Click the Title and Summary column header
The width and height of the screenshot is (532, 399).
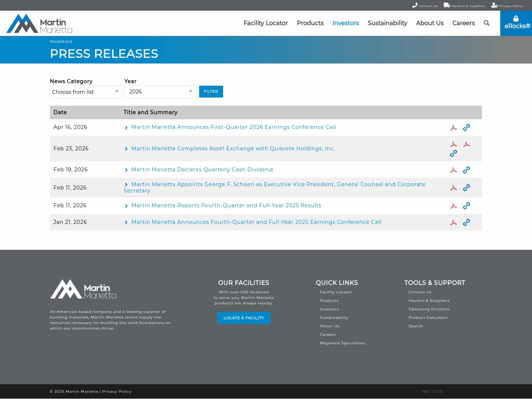(x=150, y=112)
